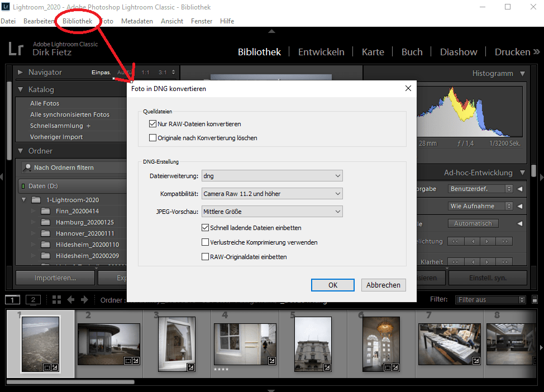
Task: Select the Finn_20200414 folder
Action: pyautogui.click(x=77, y=211)
